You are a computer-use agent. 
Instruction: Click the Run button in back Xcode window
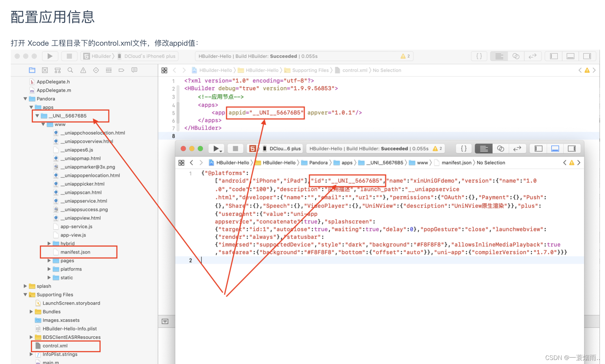coord(50,56)
